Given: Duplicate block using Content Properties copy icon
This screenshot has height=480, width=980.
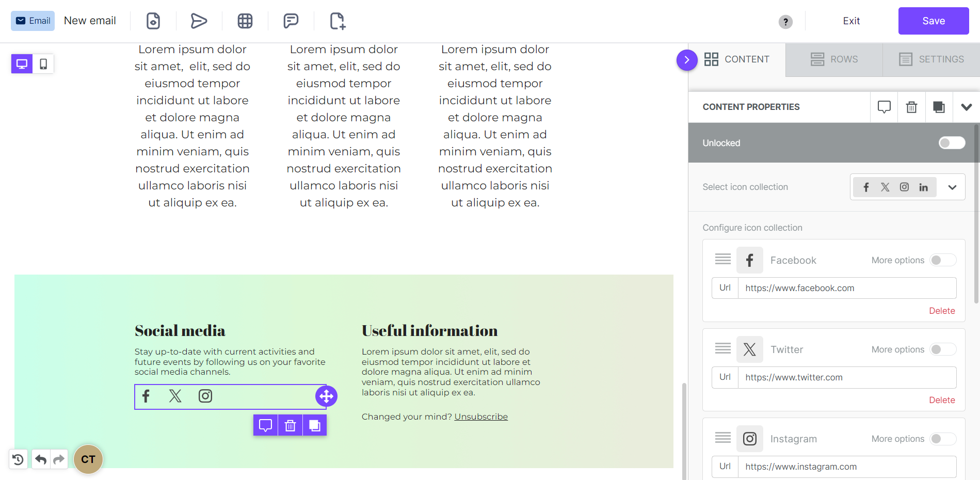Looking at the screenshot, I should pyautogui.click(x=939, y=107).
